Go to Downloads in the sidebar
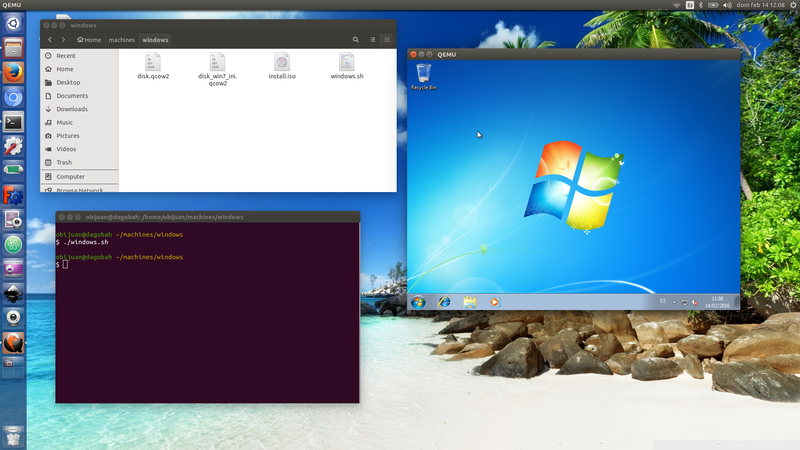The width and height of the screenshot is (800, 450). pos(71,109)
